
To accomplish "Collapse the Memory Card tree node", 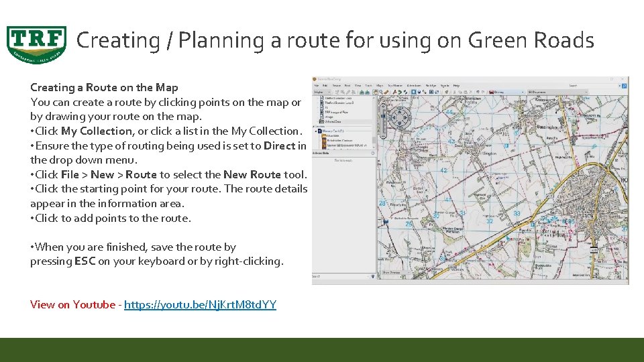I will click(x=316, y=131).
